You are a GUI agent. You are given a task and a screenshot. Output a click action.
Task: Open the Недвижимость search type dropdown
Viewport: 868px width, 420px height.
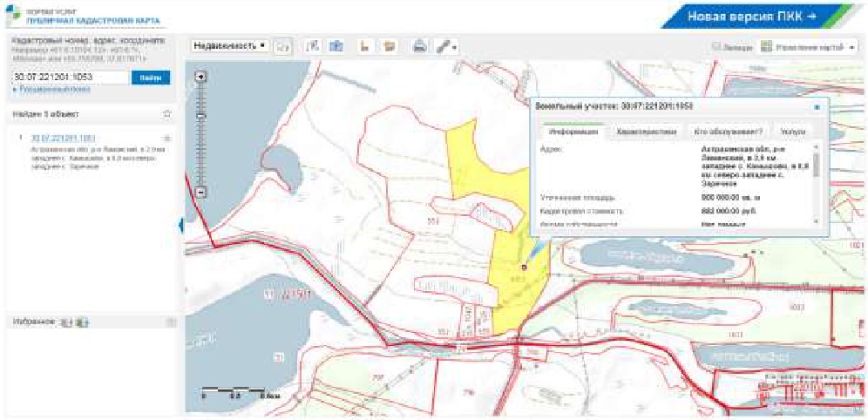point(230,46)
